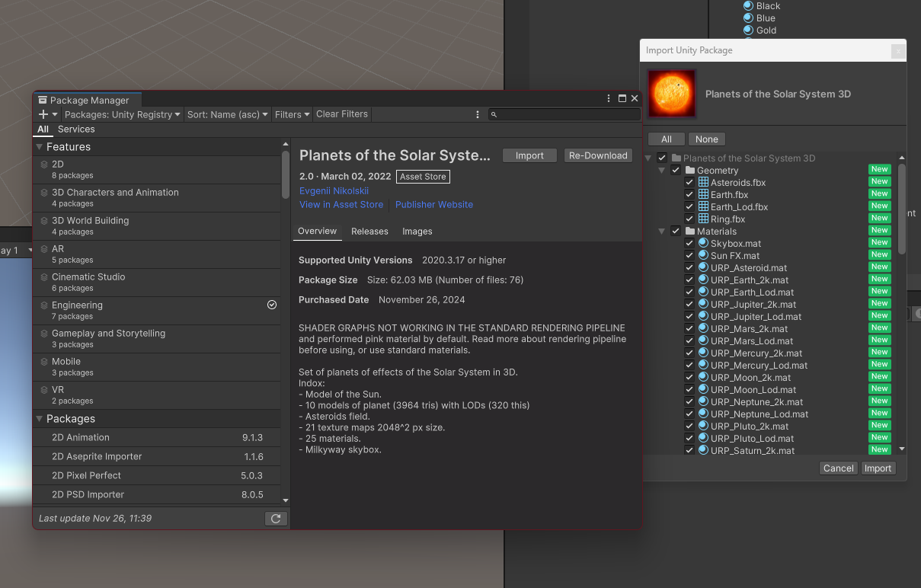Viewport: 921px width, 588px height.
Task: Click the Earth.fbx mesh icon
Action: (x=703, y=194)
